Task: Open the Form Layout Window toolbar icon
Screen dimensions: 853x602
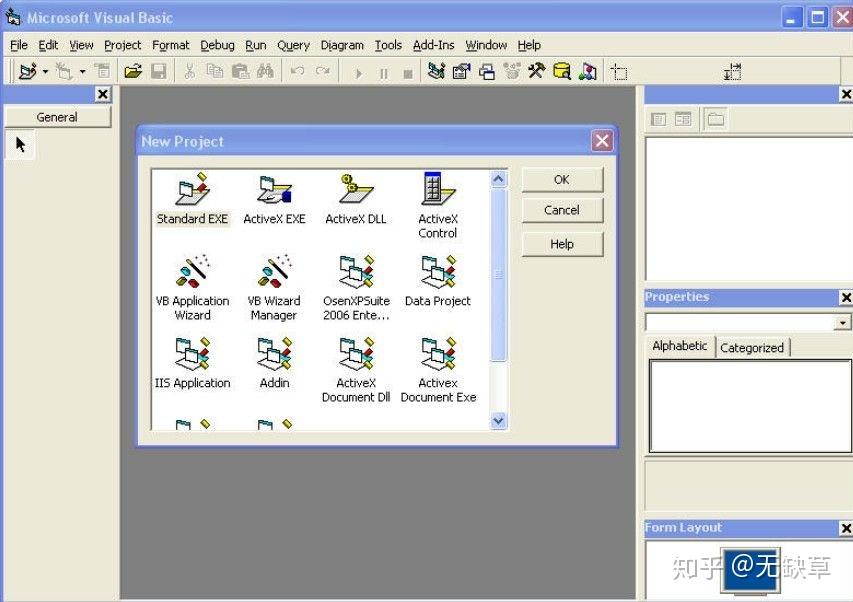Action: (x=487, y=71)
